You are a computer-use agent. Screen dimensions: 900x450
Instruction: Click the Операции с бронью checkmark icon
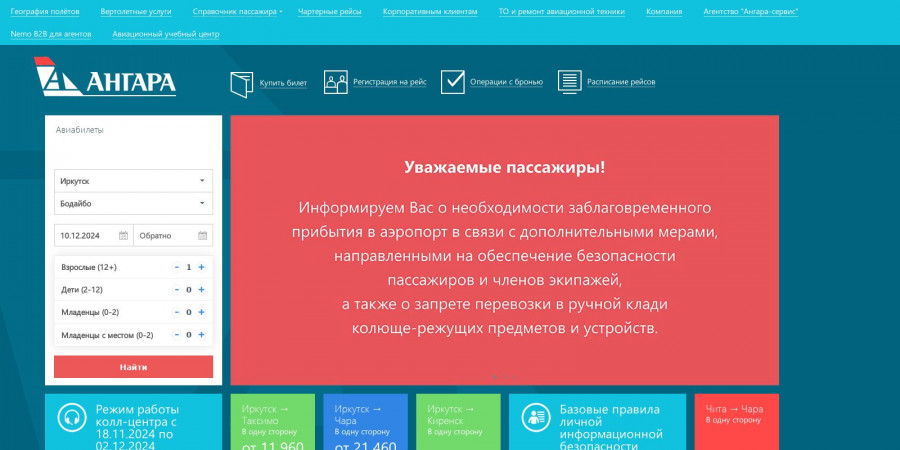click(x=453, y=82)
